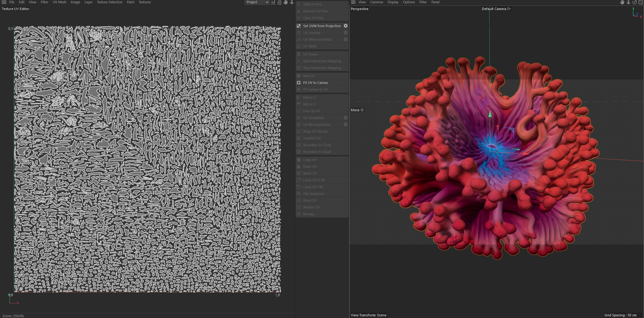
Task: Toggle the viewport layout maximize icon
Action: (x=641, y=2)
